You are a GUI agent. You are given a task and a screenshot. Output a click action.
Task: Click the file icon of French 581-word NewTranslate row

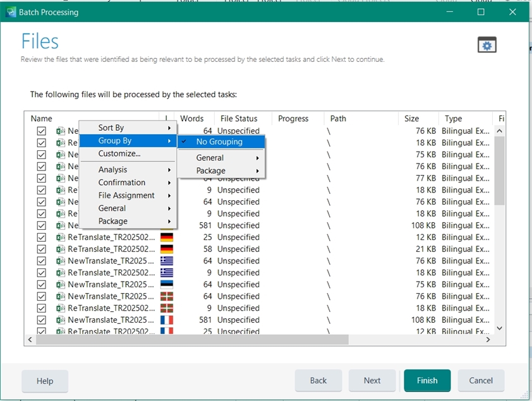pos(61,320)
